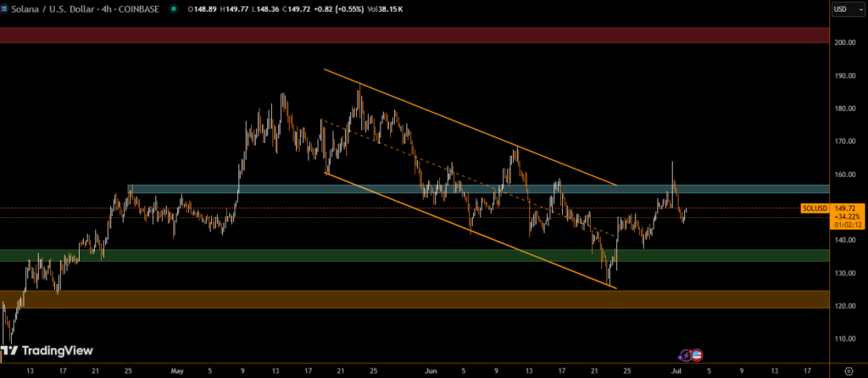Click the US flag economic event icon
The image size is (868, 378).
pyautogui.click(x=697, y=354)
